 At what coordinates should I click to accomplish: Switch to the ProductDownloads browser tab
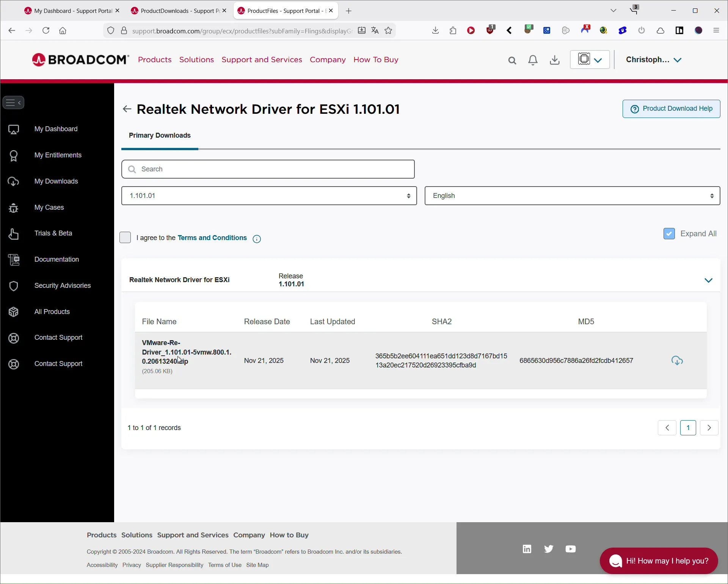(x=174, y=11)
